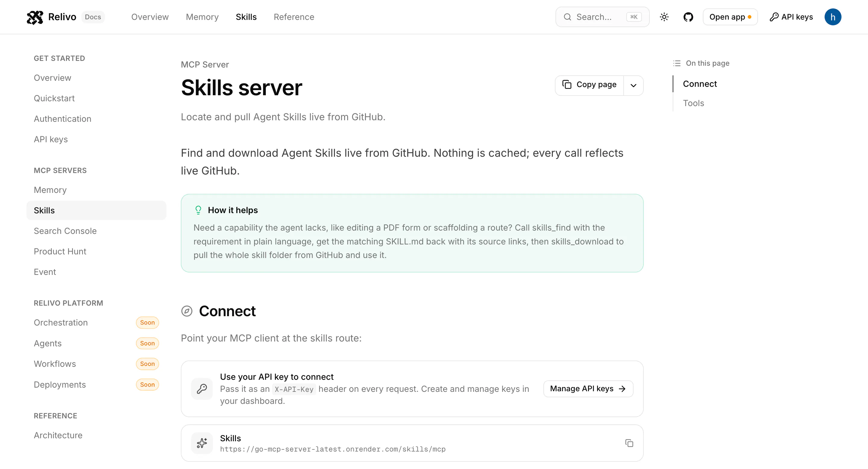Click the Soon badge next to Orchestration
868x469 pixels.
pyautogui.click(x=147, y=323)
